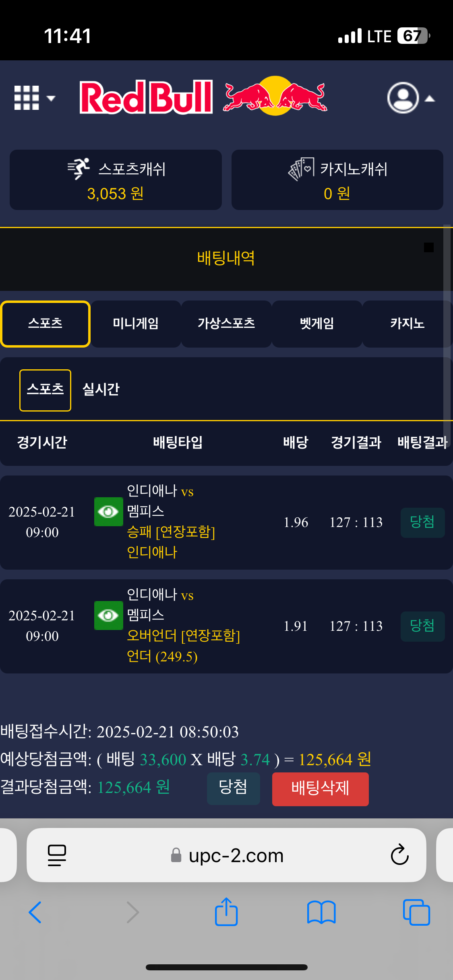Switch to the 미니게임 tab

(x=136, y=324)
